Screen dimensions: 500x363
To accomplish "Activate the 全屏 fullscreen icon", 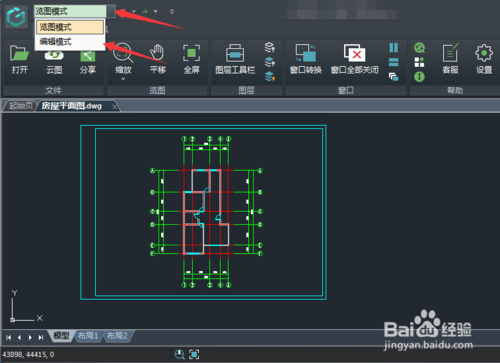I will (x=192, y=59).
